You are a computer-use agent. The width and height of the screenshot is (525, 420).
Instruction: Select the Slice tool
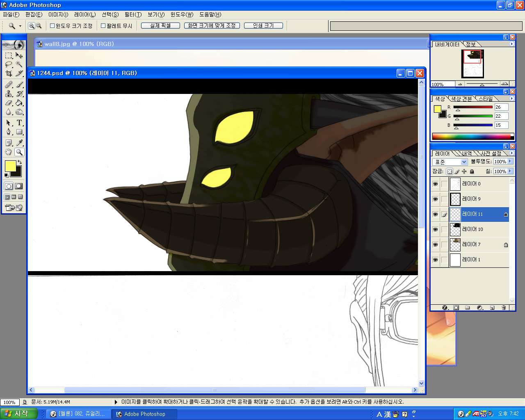[x=19, y=73]
